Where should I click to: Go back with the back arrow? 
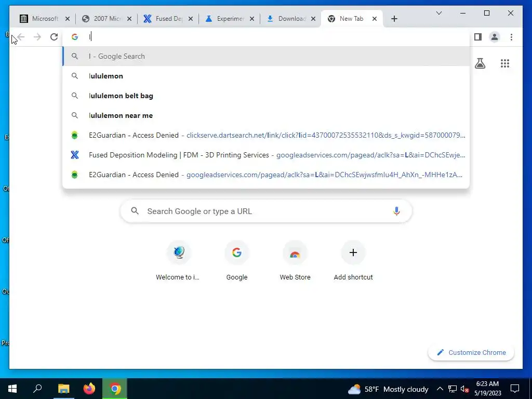click(21, 37)
